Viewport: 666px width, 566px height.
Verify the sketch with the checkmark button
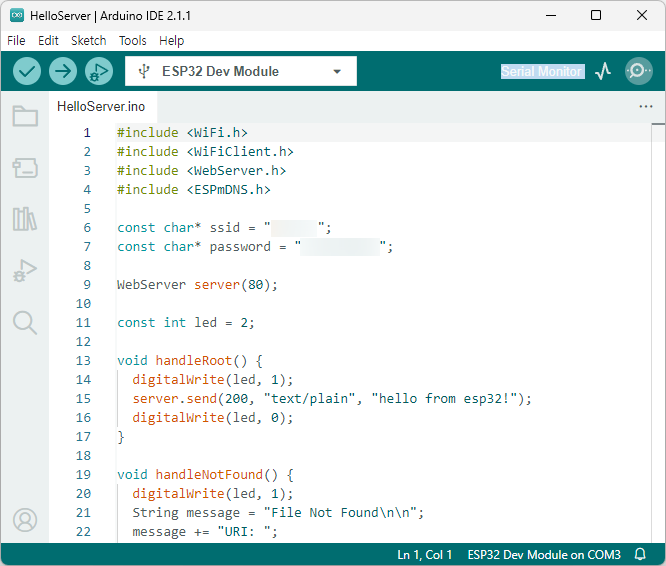point(27,71)
